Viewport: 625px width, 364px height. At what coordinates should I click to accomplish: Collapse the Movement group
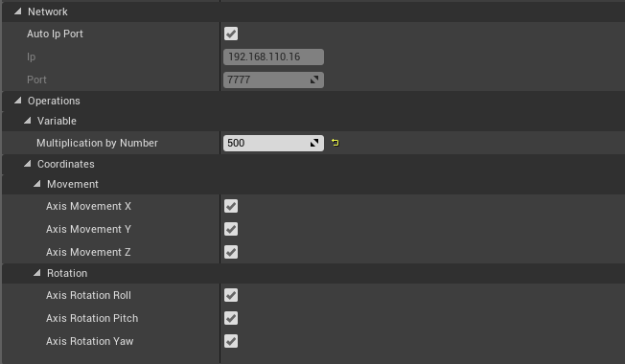[x=37, y=184]
